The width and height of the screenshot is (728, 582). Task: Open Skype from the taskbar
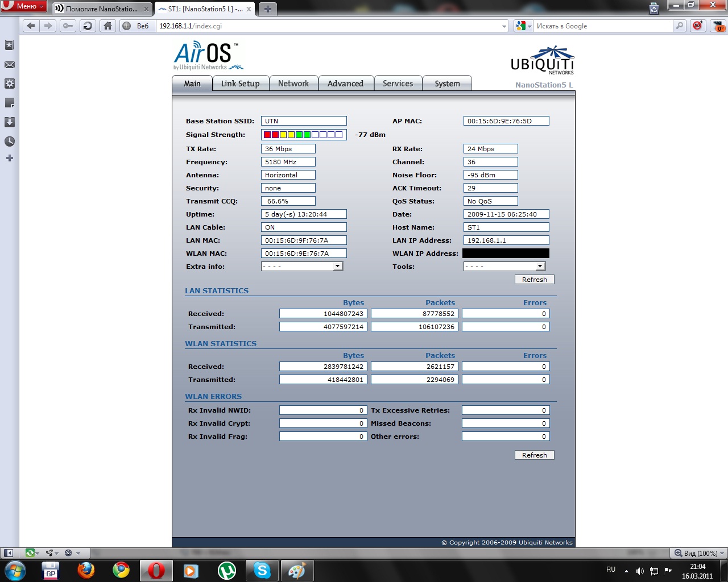coord(262,570)
